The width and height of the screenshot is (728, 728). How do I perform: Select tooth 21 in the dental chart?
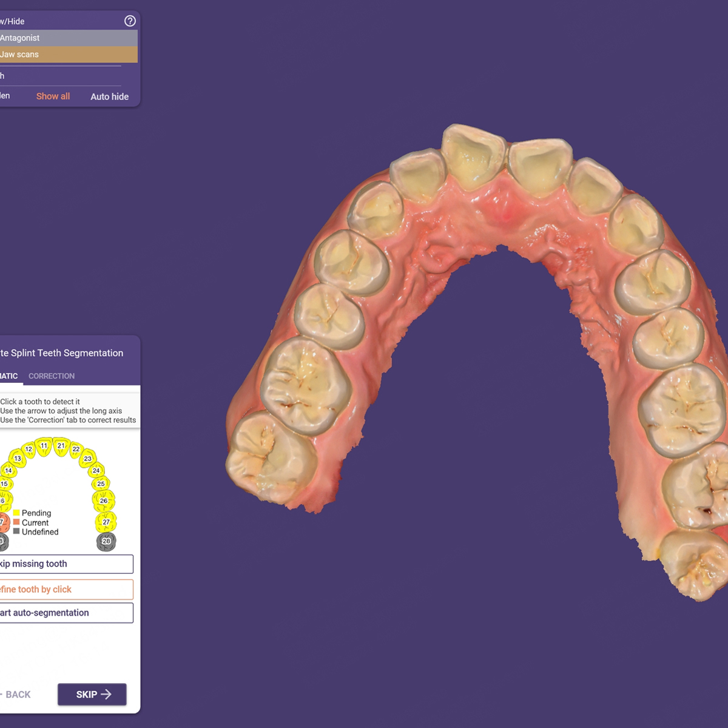(61, 446)
